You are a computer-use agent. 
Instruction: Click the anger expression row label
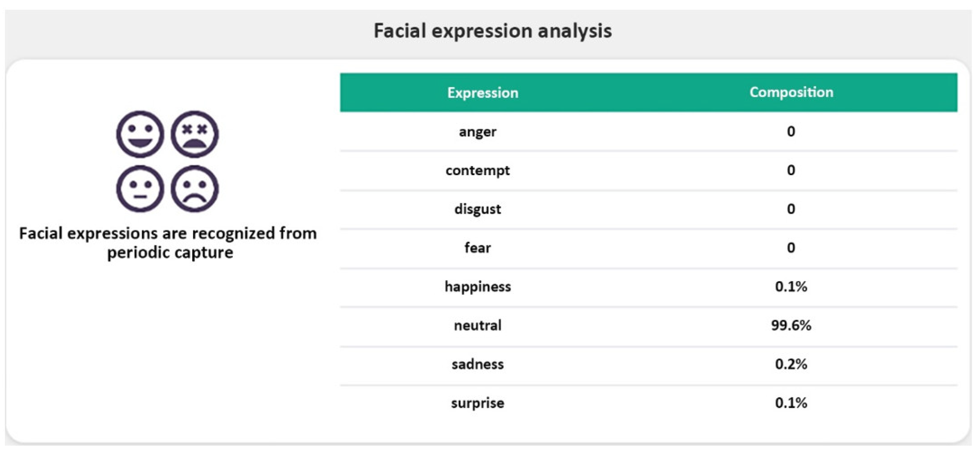tap(477, 132)
